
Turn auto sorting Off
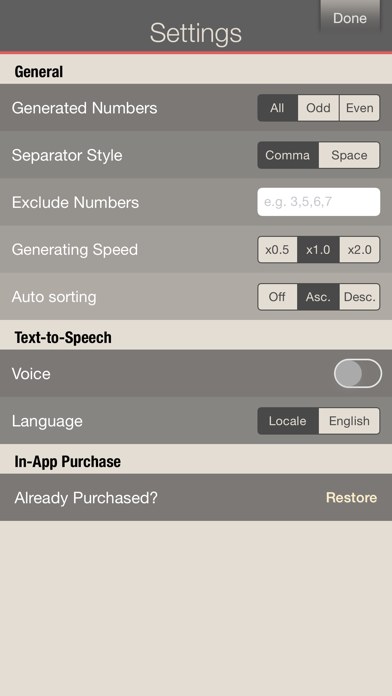[x=277, y=297]
